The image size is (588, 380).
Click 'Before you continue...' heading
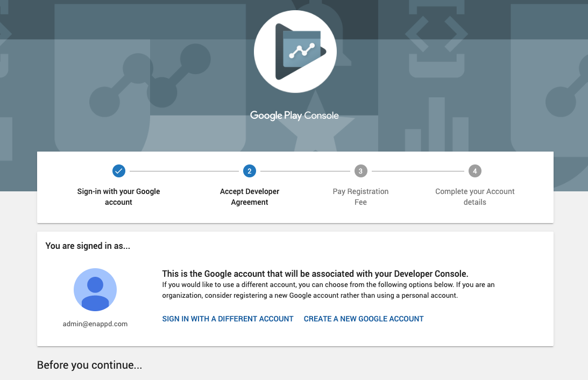90,365
